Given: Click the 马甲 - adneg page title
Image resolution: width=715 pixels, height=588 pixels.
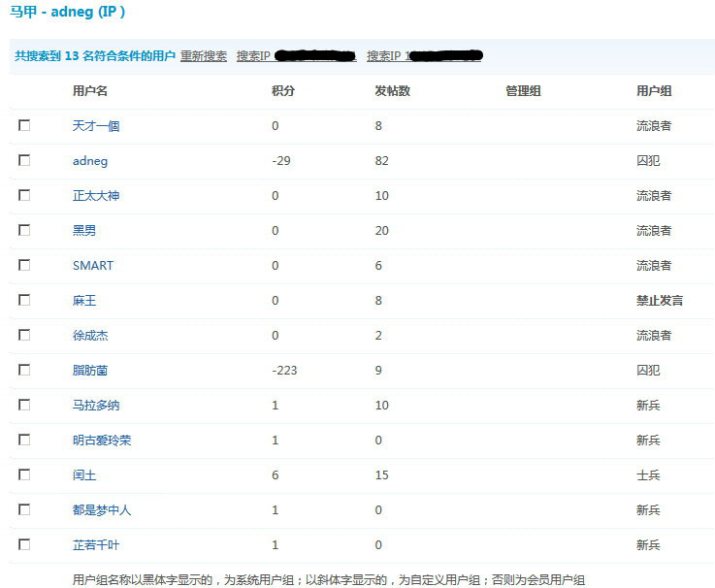Looking at the screenshot, I should pos(68,12).
